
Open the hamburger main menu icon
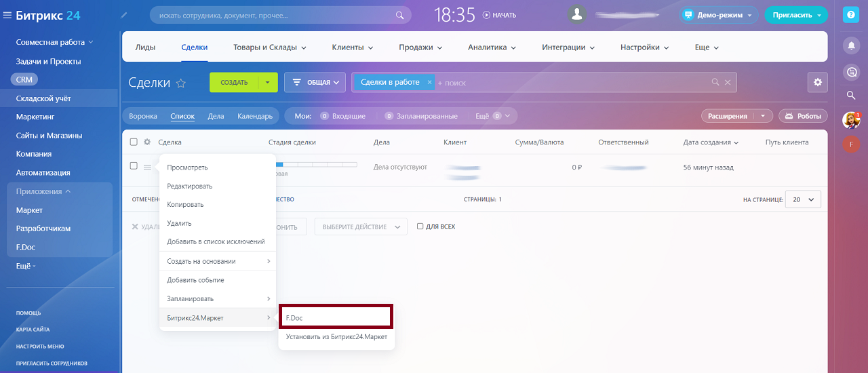[7, 15]
